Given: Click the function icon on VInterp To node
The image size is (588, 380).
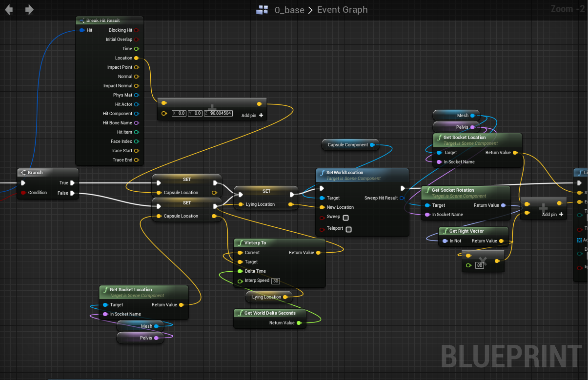Looking at the screenshot, I should click(x=241, y=242).
